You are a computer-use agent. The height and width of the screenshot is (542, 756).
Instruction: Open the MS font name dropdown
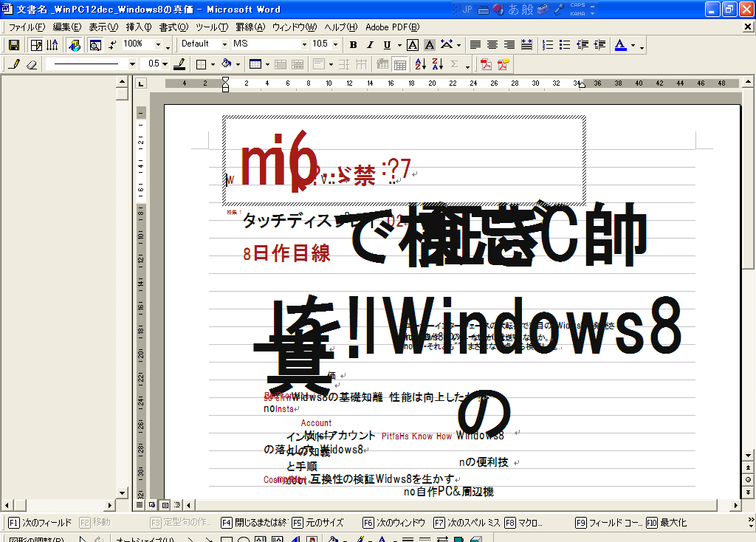pos(304,44)
